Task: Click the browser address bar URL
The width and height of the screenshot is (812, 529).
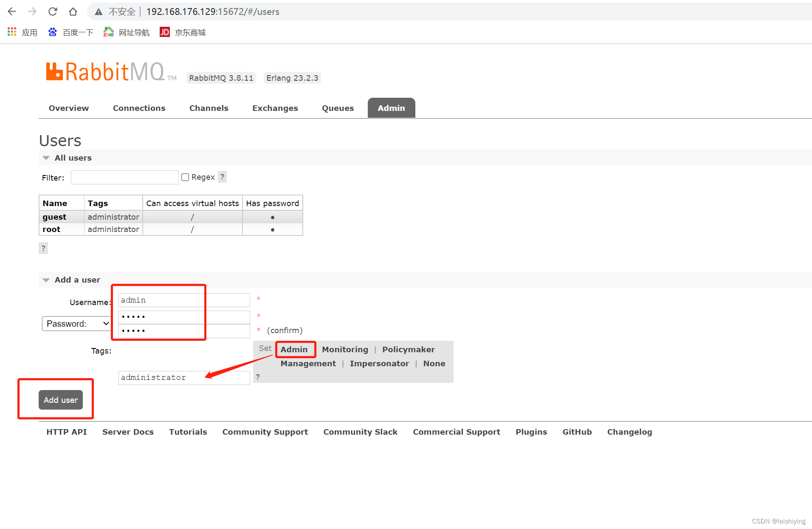Action: (x=213, y=12)
